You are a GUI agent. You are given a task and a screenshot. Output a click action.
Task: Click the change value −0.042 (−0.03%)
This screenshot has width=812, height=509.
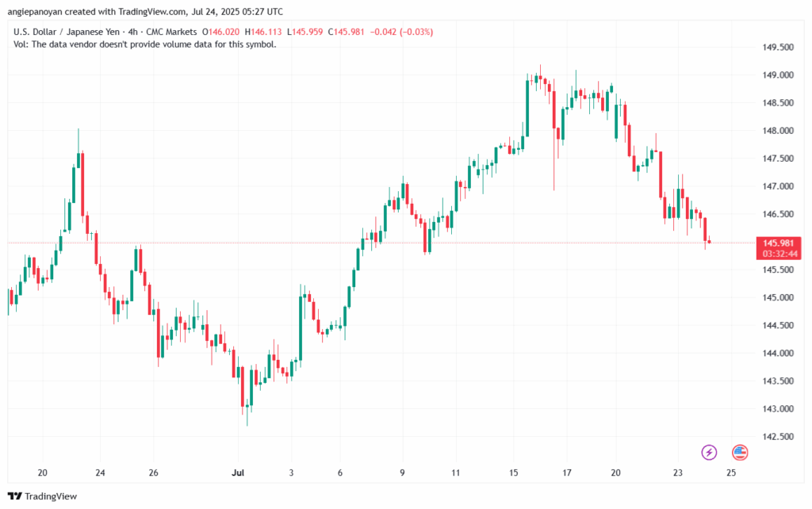[x=402, y=32]
